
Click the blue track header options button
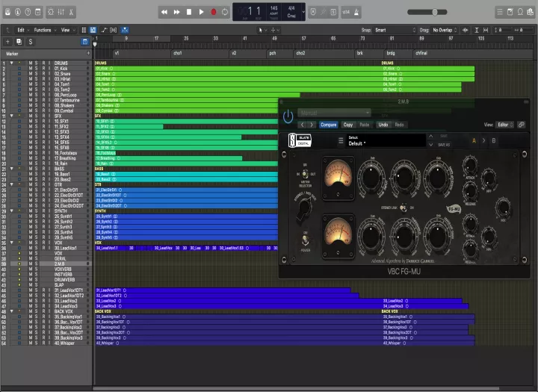84,42
